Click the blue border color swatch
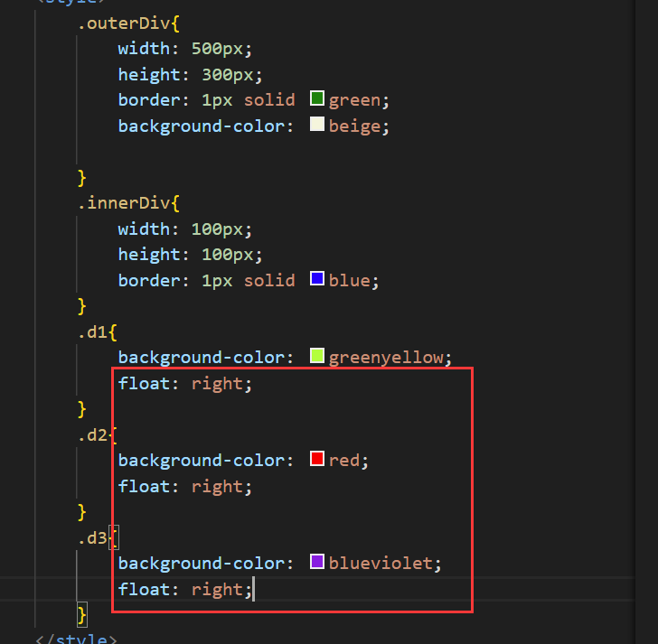658x644 pixels. click(x=317, y=280)
